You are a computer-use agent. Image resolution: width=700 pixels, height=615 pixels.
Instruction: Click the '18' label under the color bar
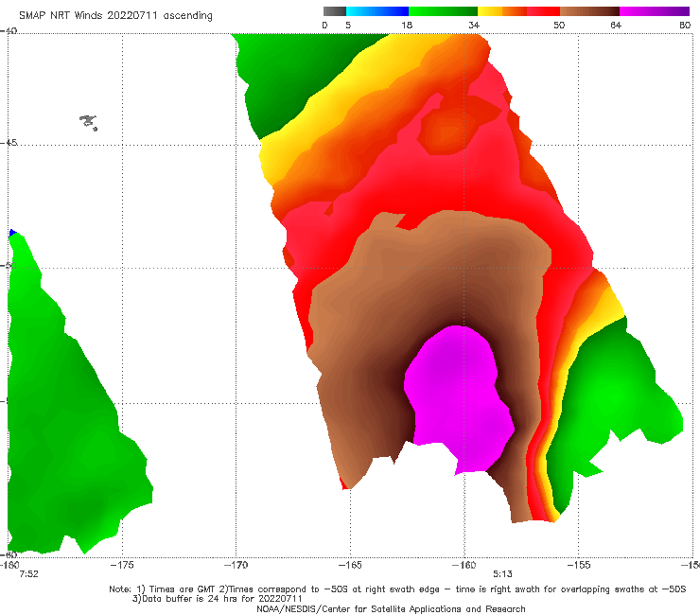tap(407, 25)
